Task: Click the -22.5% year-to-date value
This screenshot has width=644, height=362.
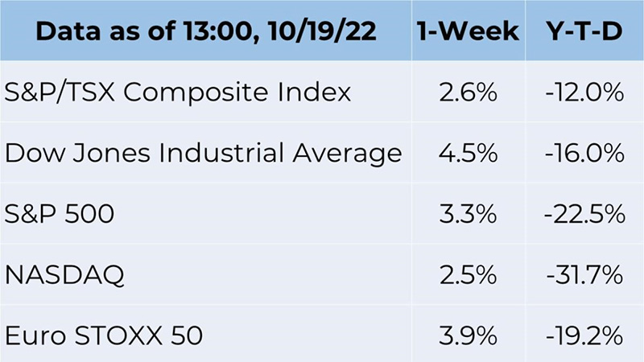Action: click(x=584, y=214)
